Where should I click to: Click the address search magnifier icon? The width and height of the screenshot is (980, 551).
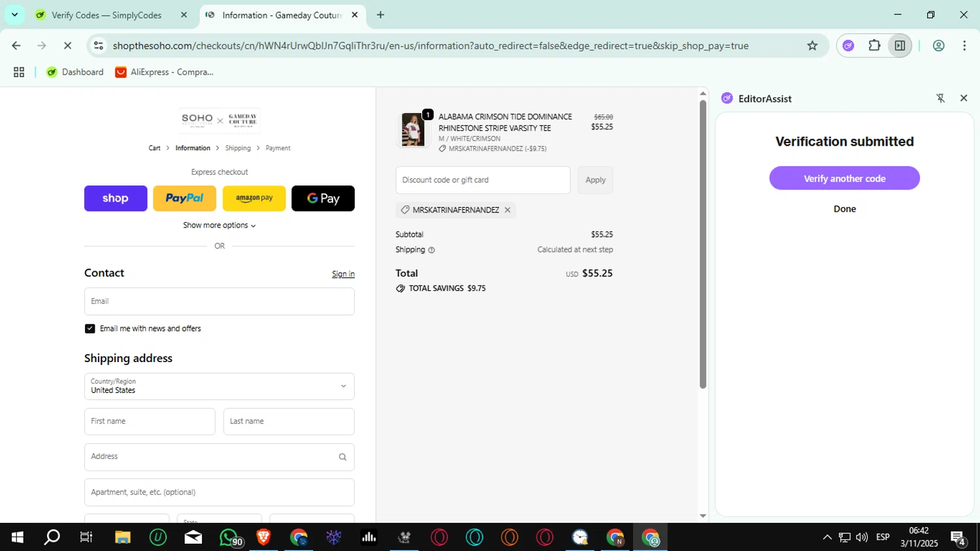pyautogui.click(x=342, y=457)
